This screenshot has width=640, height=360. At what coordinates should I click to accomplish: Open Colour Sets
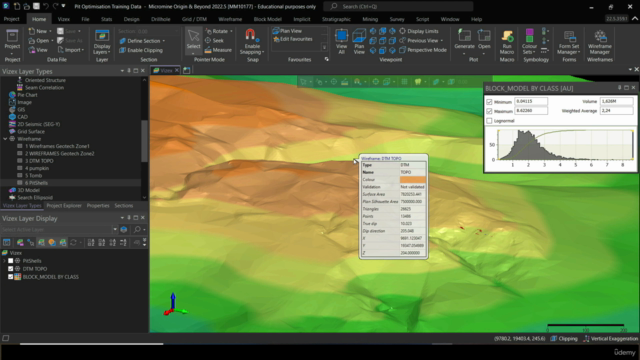[x=529, y=41]
